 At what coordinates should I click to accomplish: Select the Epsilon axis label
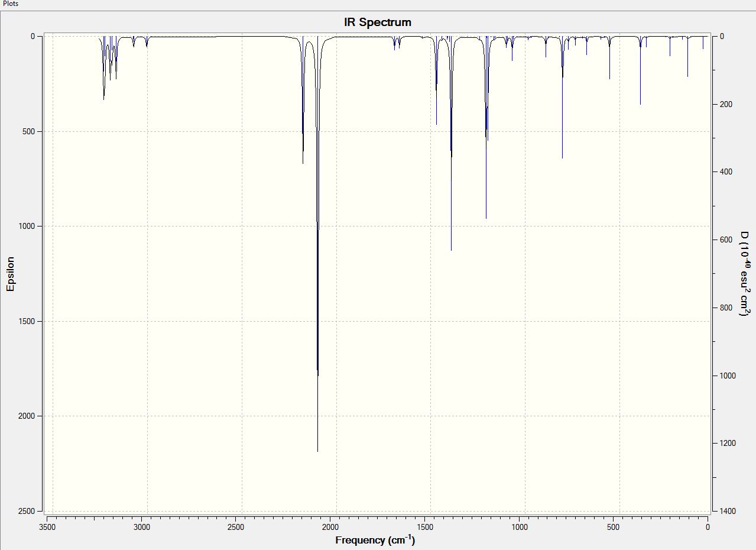[10, 273]
